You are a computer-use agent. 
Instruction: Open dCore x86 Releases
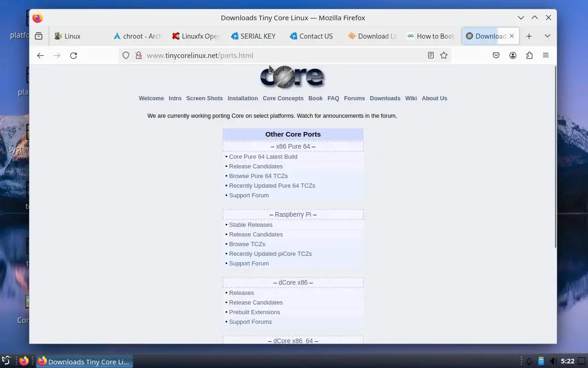[242, 293]
